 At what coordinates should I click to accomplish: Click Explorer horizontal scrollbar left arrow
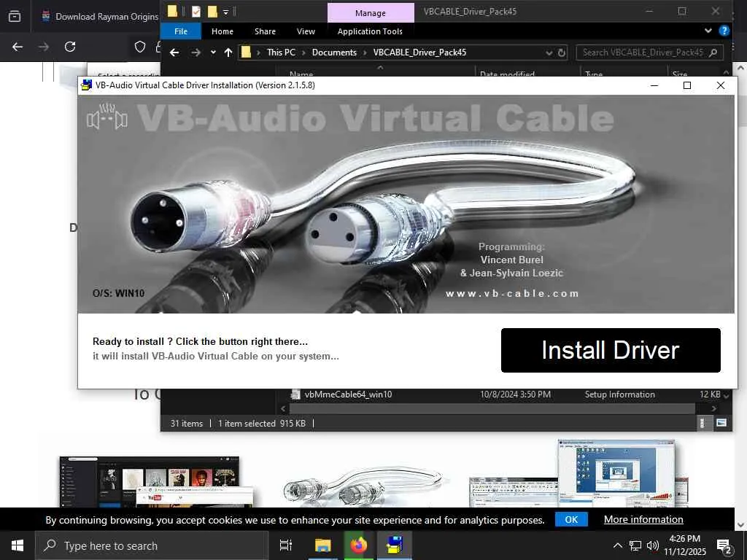pyautogui.click(x=283, y=408)
